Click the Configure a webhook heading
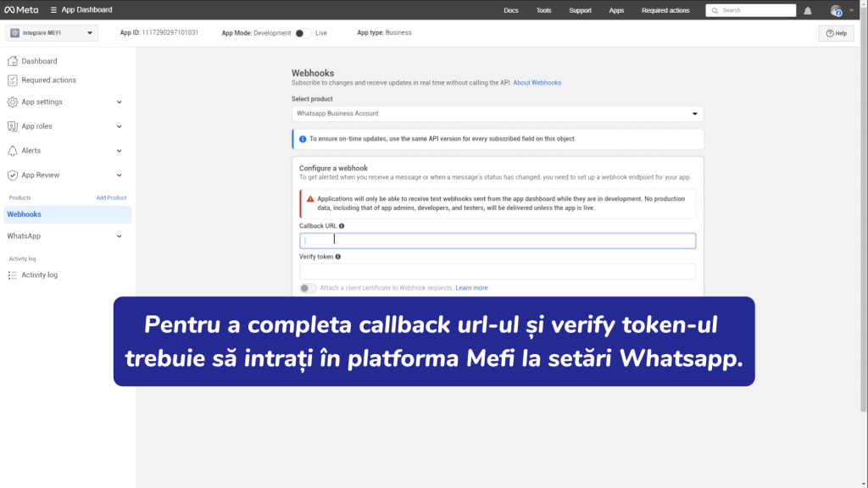Viewport: 868px width, 488px height. 333,169
